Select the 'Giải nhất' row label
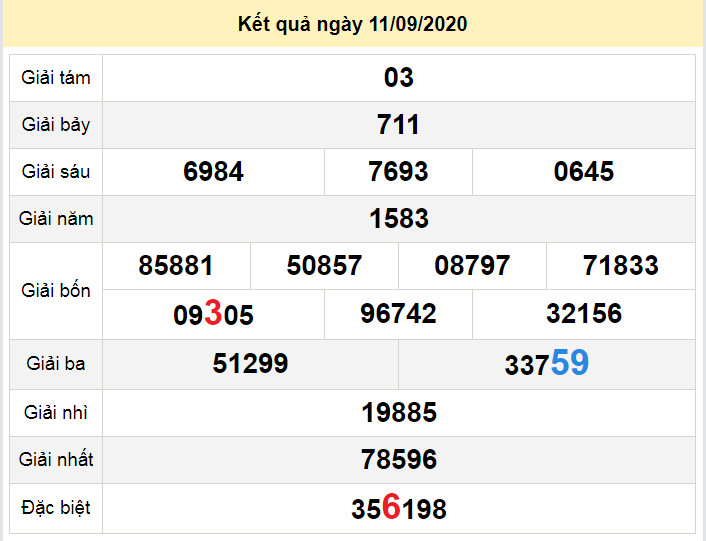The image size is (706, 541). pos(56,460)
